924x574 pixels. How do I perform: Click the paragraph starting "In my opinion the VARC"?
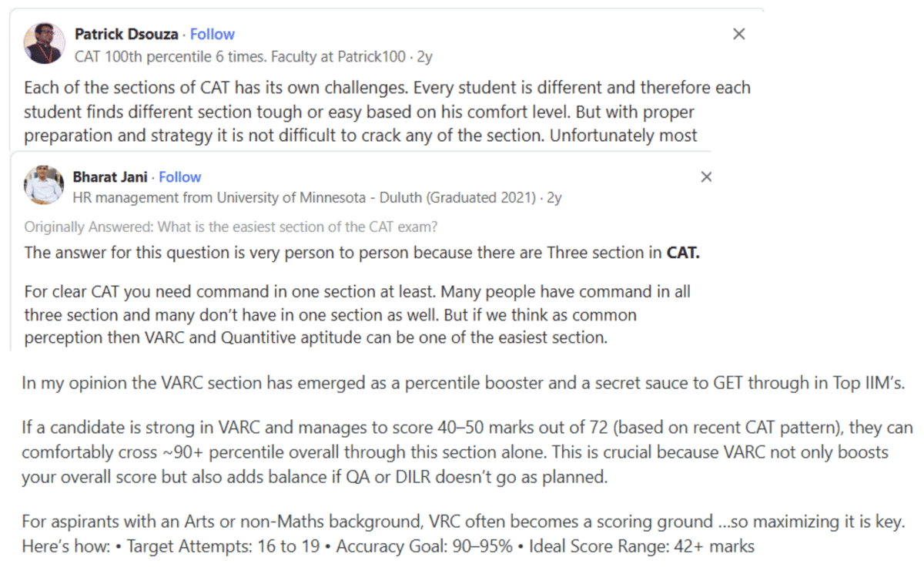coord(462,383)
